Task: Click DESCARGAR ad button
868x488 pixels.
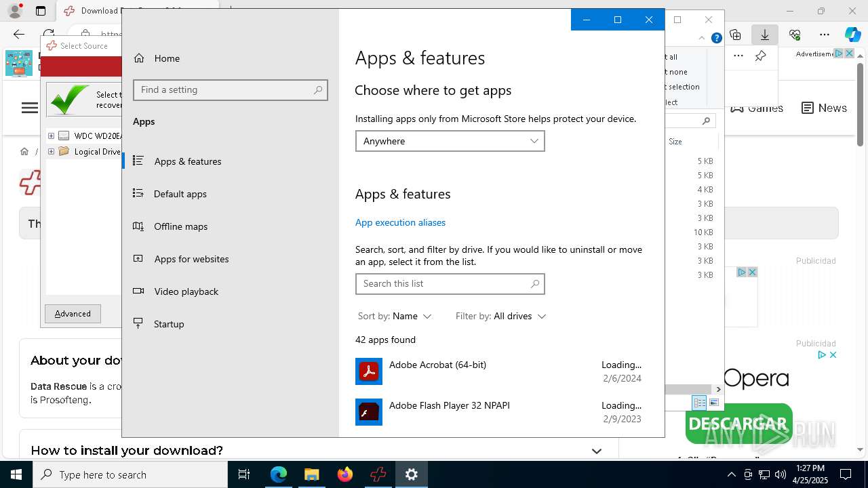Action: [x=738, y=424]
